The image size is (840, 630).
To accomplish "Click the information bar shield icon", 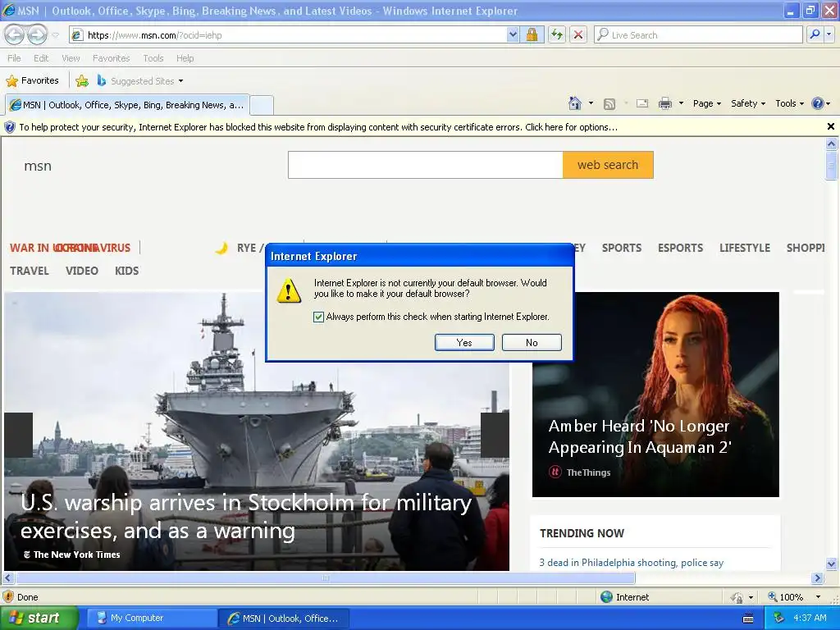I will pyautogui.click(x=10, y=127).
